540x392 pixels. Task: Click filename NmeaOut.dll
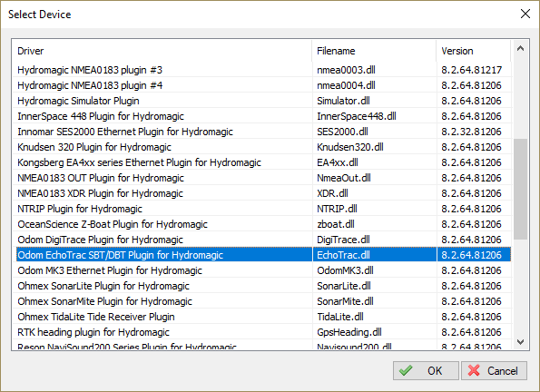click(344, 178)
